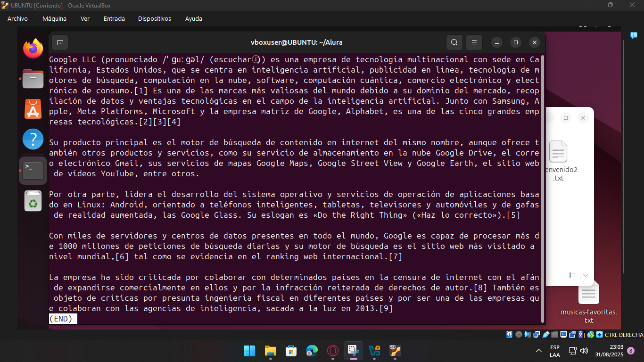Click the (END) marker in the terminal
The width and height of the screenshot is (644, 362).
[61, 319]
